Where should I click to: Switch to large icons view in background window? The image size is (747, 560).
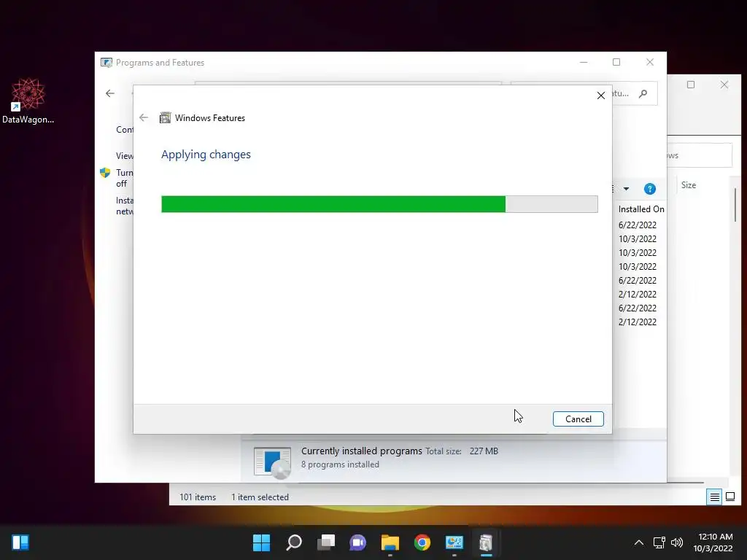tap(729, 497)
